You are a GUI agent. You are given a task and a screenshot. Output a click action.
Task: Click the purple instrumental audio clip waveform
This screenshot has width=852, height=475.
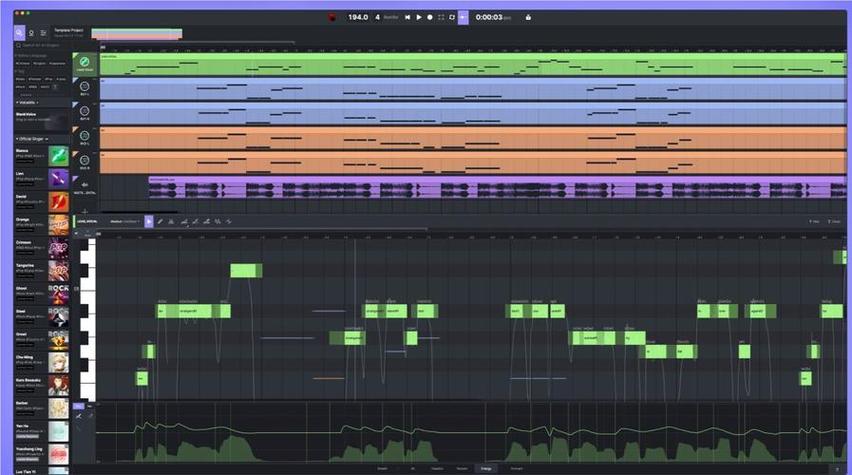497,188
